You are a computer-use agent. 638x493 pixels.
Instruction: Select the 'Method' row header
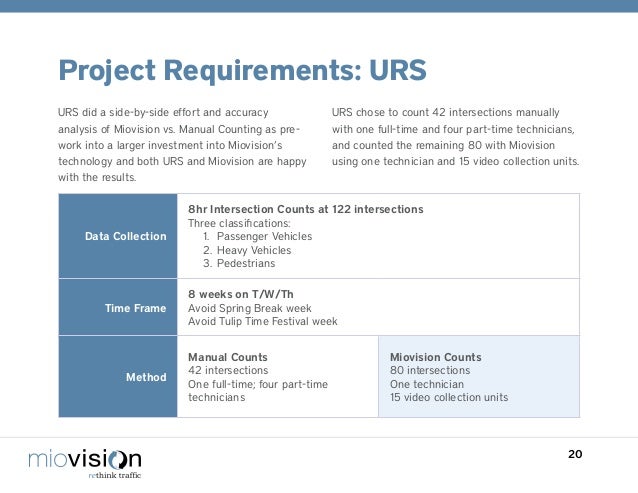(118, 377)
